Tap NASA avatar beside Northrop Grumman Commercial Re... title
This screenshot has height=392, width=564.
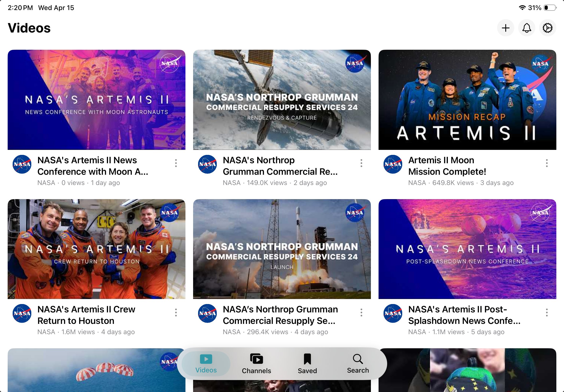pyautogui.click(x=207, y=164)
